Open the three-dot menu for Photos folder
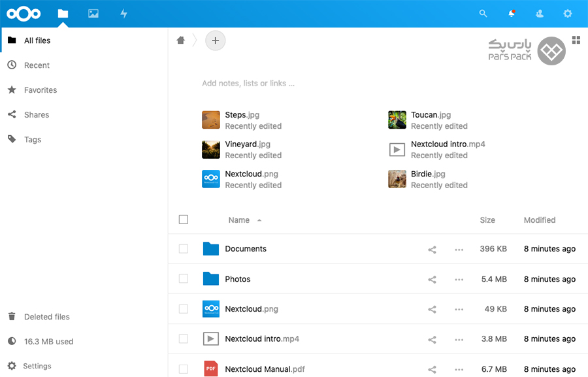 (x=459, y=280)
